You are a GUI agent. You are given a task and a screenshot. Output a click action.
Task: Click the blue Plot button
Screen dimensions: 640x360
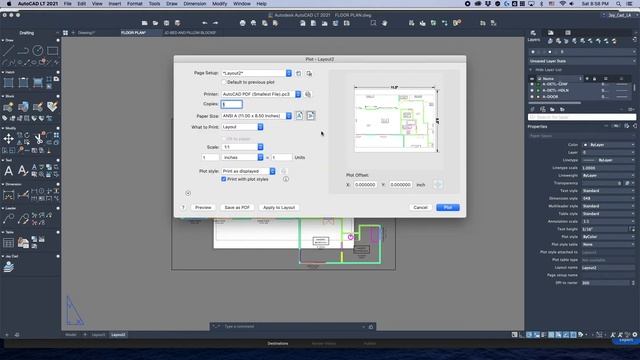click(x=448, y=207)
